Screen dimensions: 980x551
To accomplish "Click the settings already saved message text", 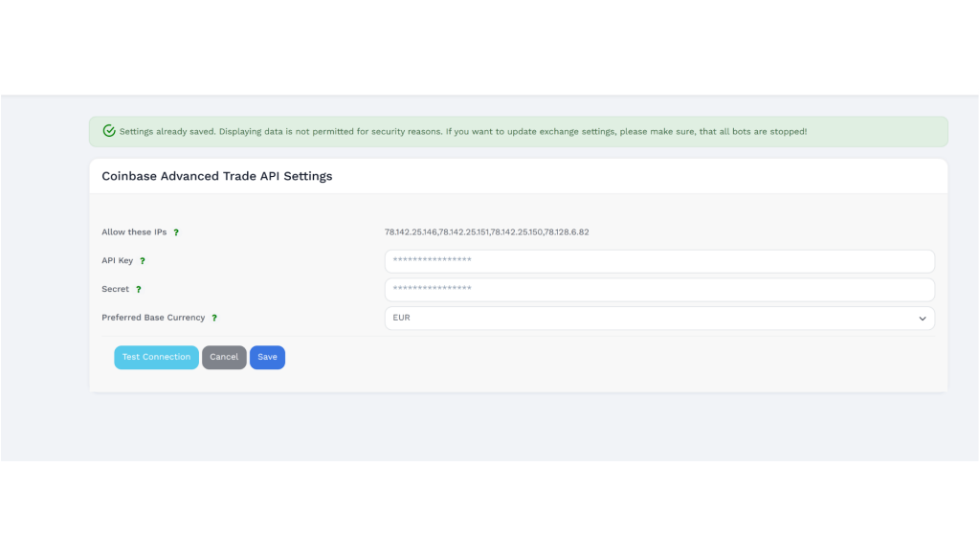I will [463, 131].
